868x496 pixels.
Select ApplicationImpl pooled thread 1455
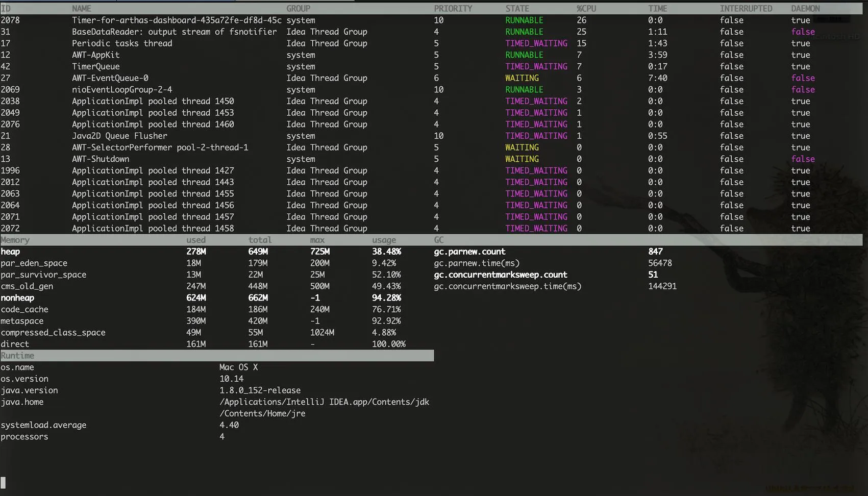[153, 193]
